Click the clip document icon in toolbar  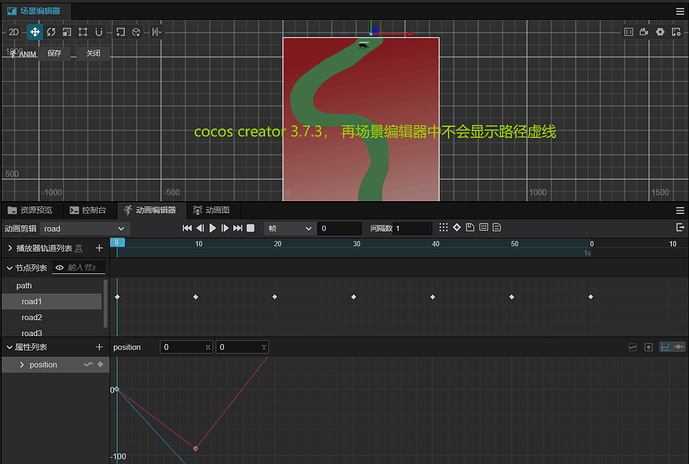[x=497, y=227]
